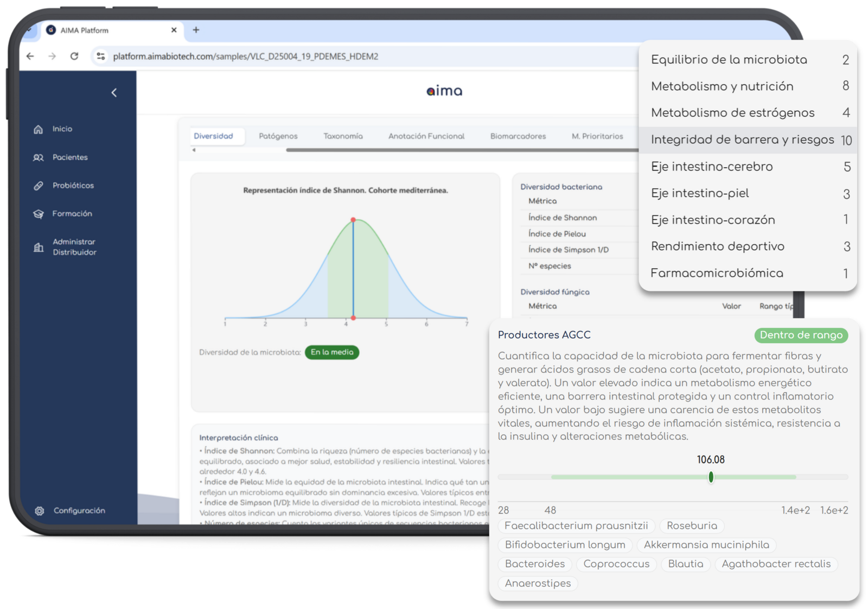Open a new browser tab with plus
Image resolution: width=868 pixels, height=609 pixels.
[x=196, y=30]
